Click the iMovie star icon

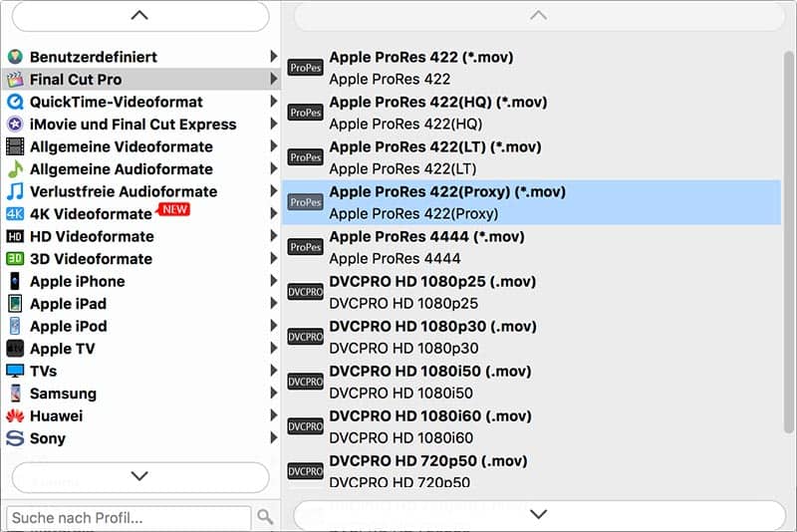click(x=15, y=124)
